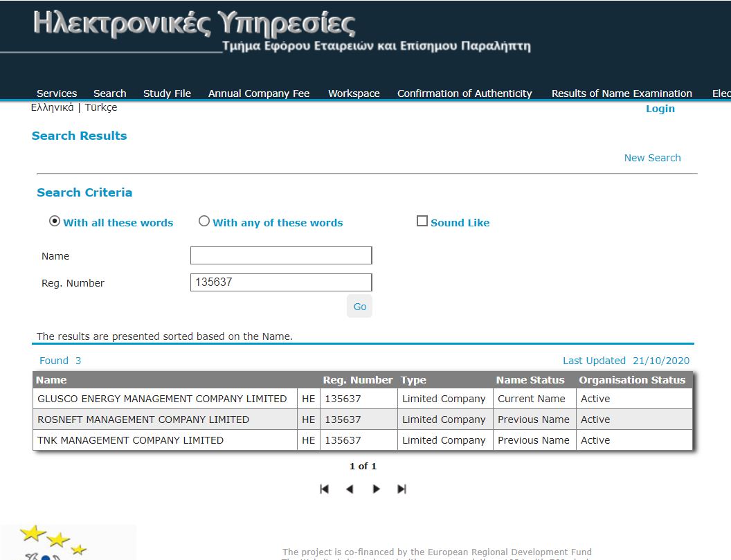The height and width of the screenshot is (560, 731).
Task: Enable the Sound Like checkbox
Action: click(422, 222)
